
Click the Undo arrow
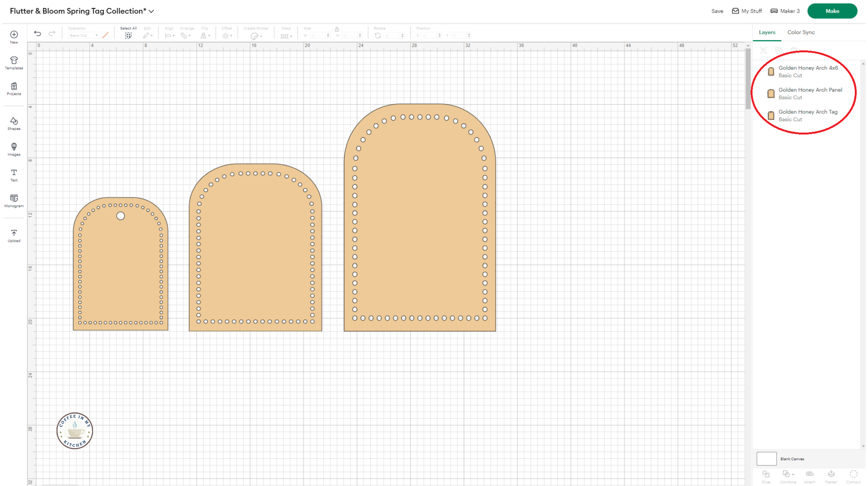coord(37,33)
